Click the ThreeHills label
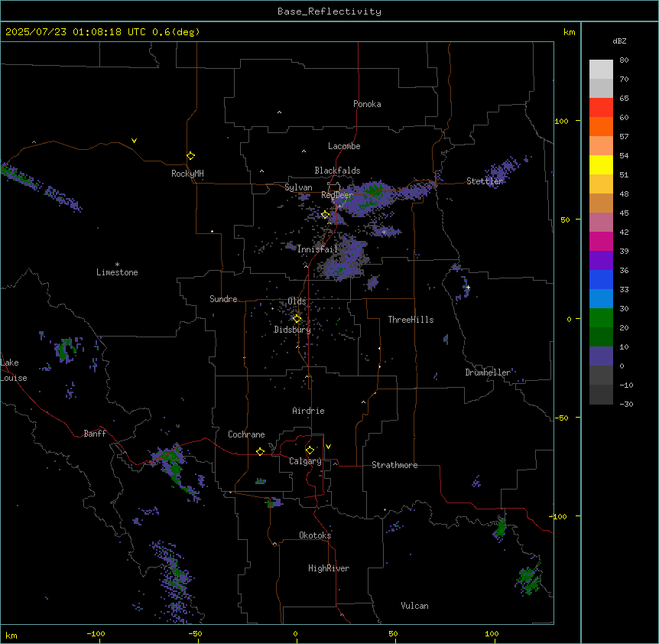 pos(411,320)
